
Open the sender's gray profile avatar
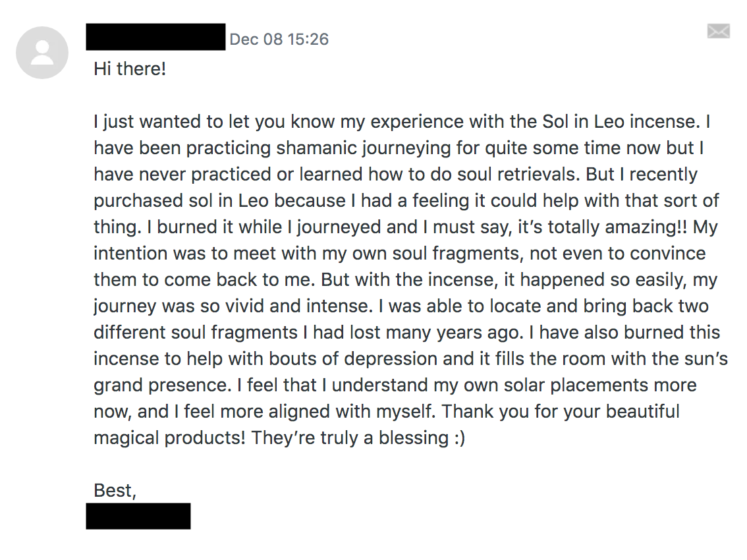[x=42, y=53]
